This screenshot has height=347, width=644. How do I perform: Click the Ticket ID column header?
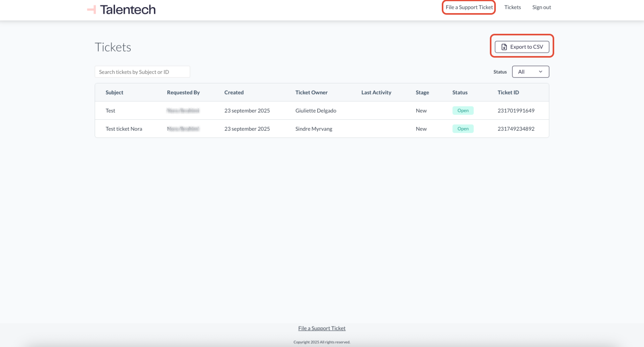point(508,93)
